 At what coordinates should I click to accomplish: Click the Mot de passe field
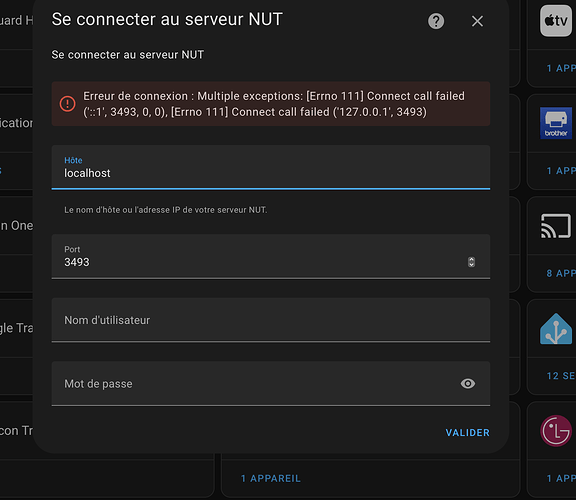(271, 384)
